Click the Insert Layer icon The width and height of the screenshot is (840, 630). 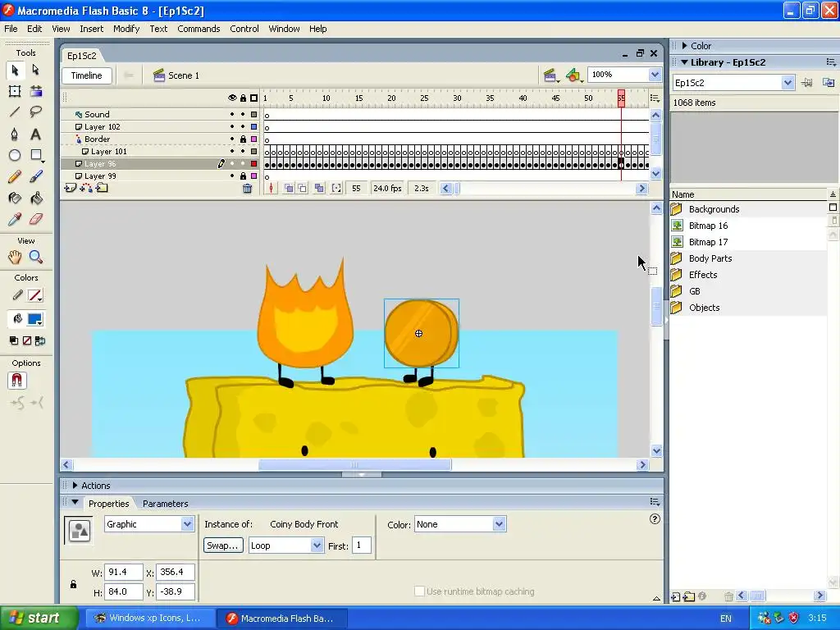(x=71, y=188)
